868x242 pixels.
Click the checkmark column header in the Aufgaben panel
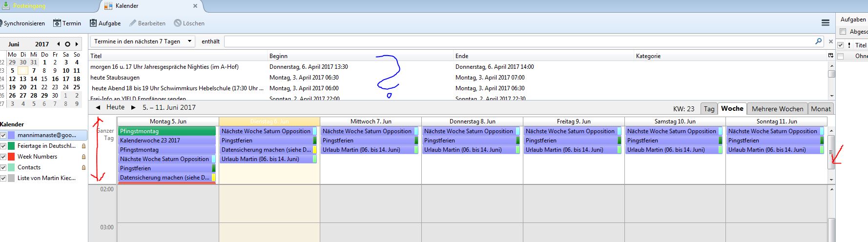click(x=841, y=45)
